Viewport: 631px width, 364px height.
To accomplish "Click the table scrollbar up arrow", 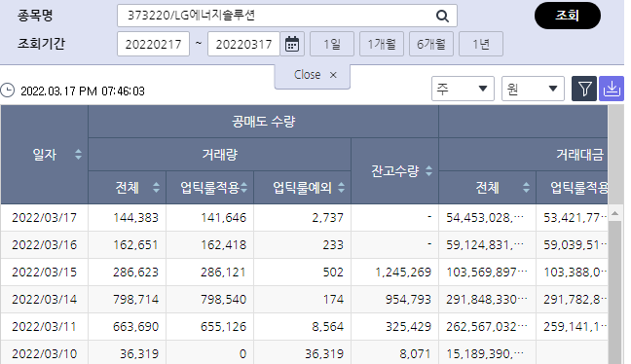I will point(614,213).
